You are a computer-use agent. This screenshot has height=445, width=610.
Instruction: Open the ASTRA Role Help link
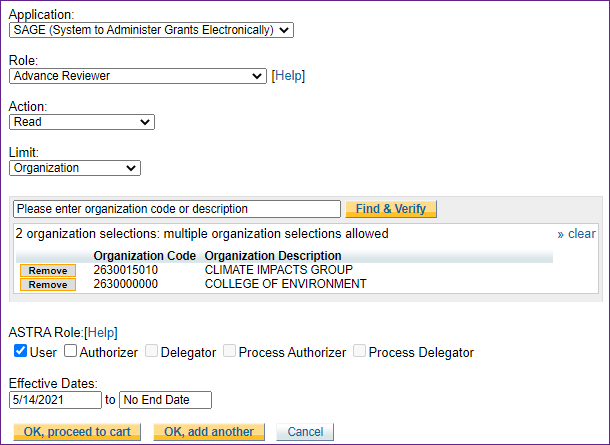tap(101, 332)
